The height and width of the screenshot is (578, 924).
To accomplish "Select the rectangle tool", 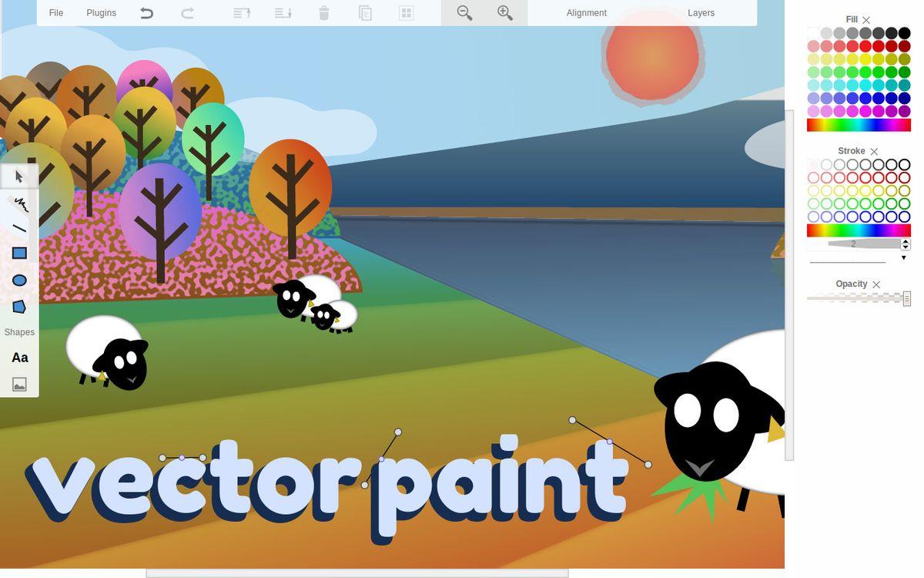I will point(19,254).
